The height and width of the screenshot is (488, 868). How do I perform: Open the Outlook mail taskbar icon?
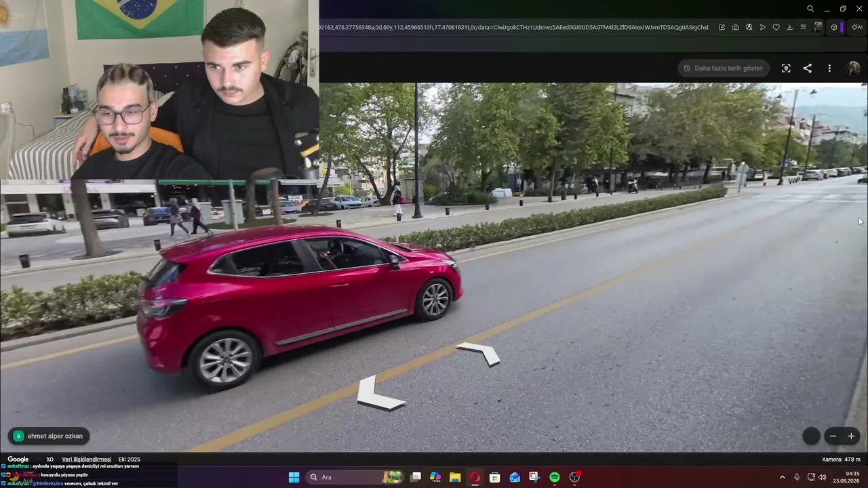click(x=515, y=477)
